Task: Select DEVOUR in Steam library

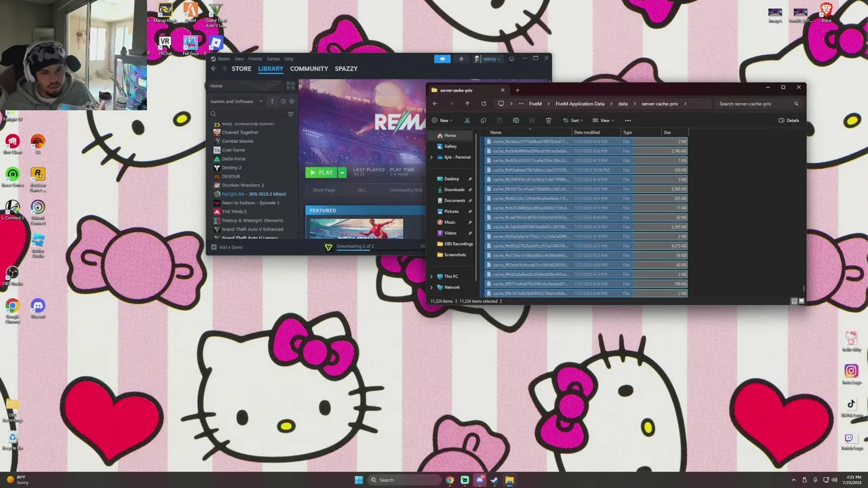Action: [x=231, y=176]
